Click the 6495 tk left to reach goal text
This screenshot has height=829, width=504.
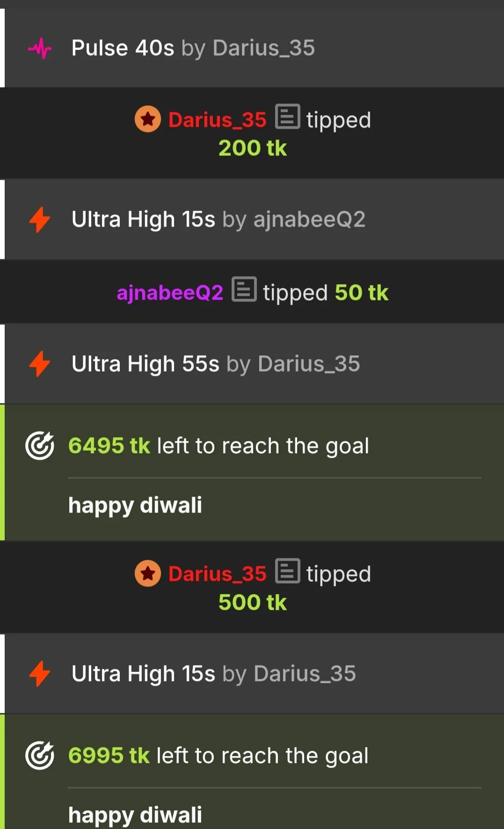point(219,446)
